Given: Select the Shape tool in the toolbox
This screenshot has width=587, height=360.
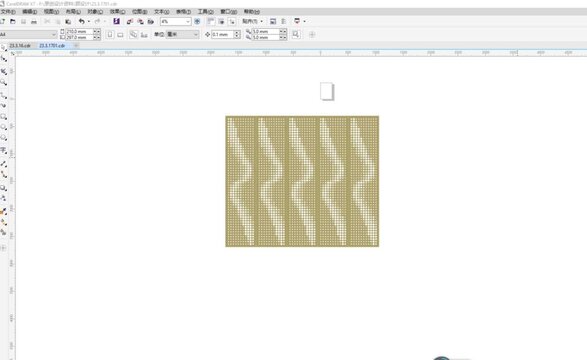Looking at the screenshot, I should click(x=4, y=59).
